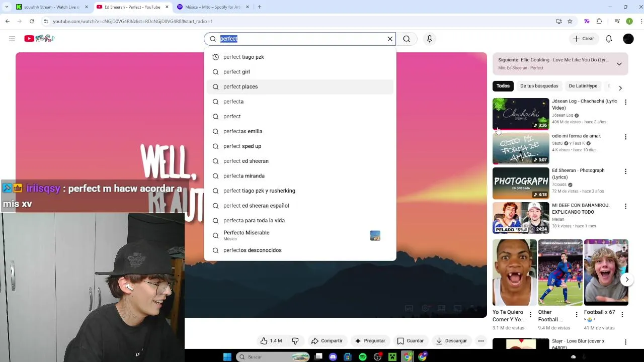This screenshot has width=644, height=362.
Task: Open a new browser tab
Action: (260, 7)
